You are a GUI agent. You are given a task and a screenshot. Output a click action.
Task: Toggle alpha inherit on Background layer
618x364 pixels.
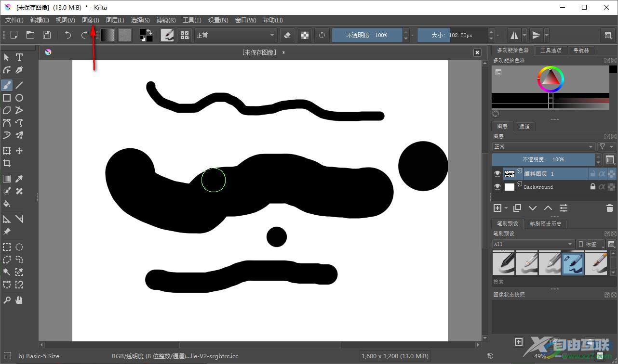[602, 187]
